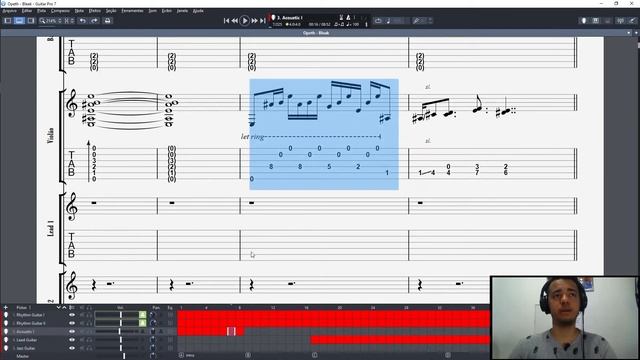Skip forward one bar
The height and width of the screenshot is (360, 640).
pos(255,20)
